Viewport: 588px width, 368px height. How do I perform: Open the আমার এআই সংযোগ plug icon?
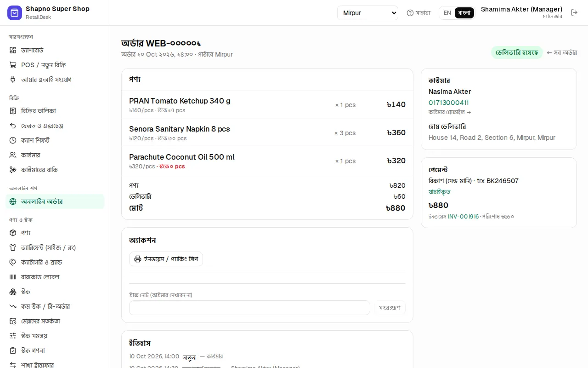[x=13, y=80]
